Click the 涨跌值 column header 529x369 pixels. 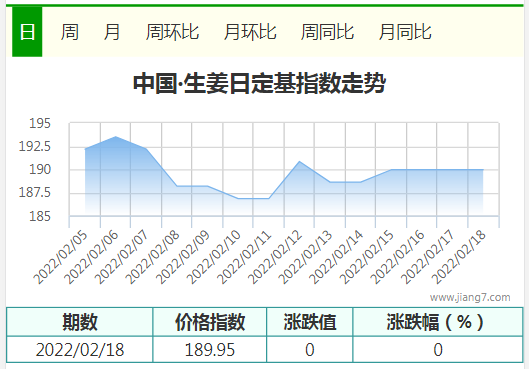tap(310, 322)
